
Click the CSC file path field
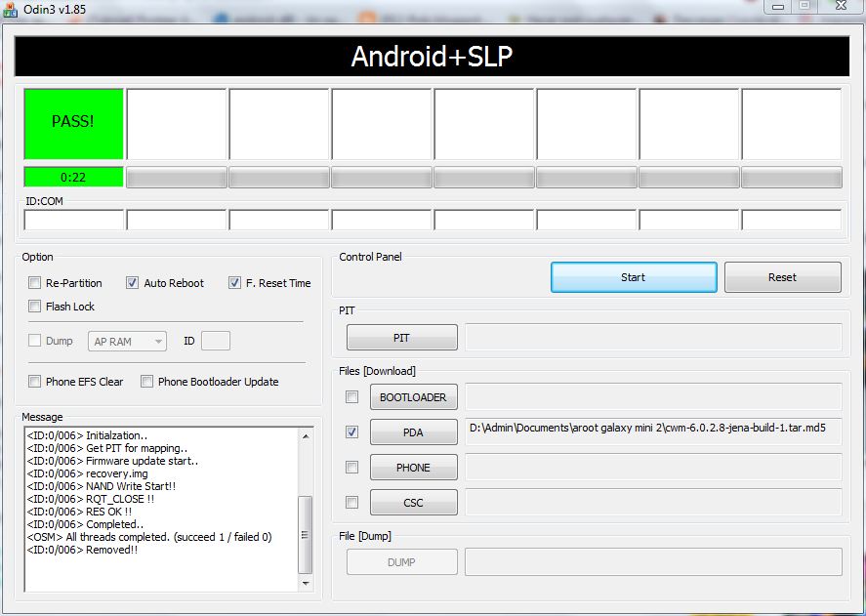tap(653, 502)
